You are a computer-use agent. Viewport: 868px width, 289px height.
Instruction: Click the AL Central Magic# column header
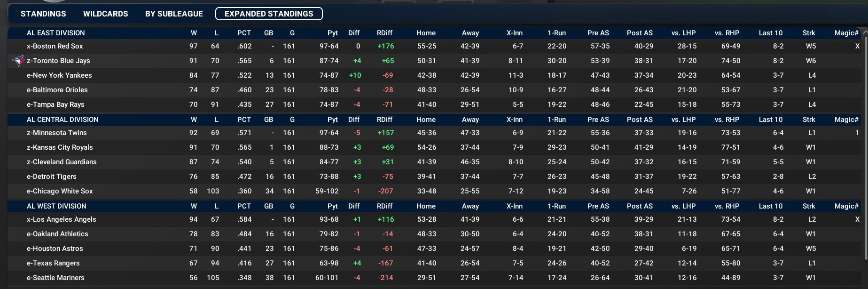(x=846, y=120)
